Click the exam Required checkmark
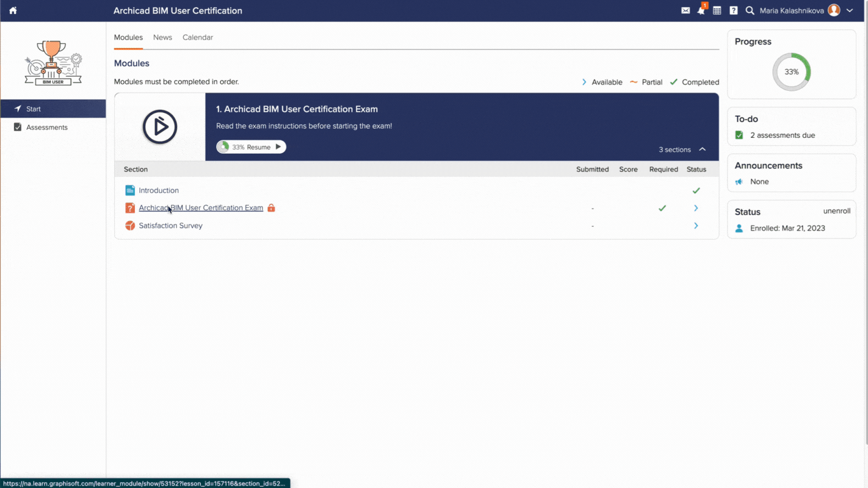 [x=662, y=208]
